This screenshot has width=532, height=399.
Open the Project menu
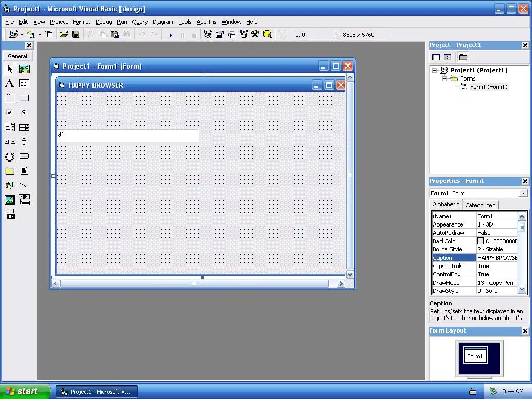point(59,22)
